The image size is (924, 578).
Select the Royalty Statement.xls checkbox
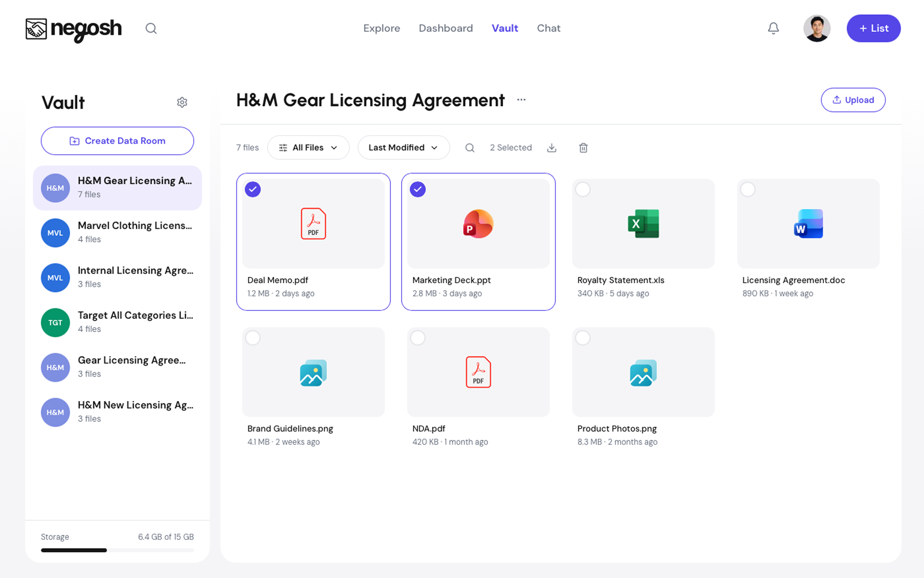[x=582, y=189]
